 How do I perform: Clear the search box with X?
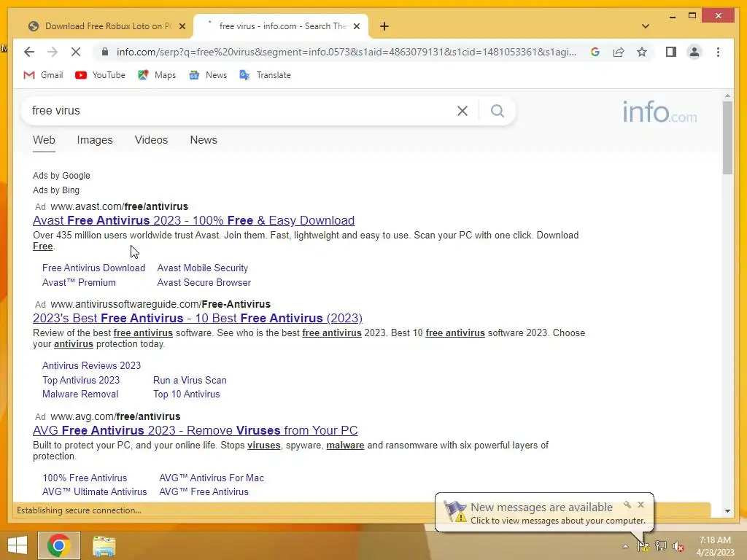(x=462, y=111)
